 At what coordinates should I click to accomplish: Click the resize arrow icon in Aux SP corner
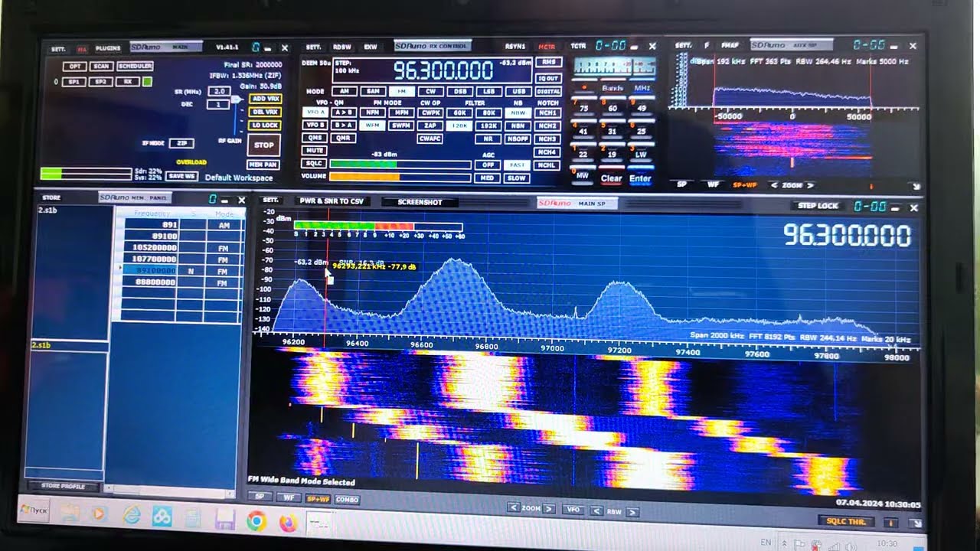tap(916, 186)
